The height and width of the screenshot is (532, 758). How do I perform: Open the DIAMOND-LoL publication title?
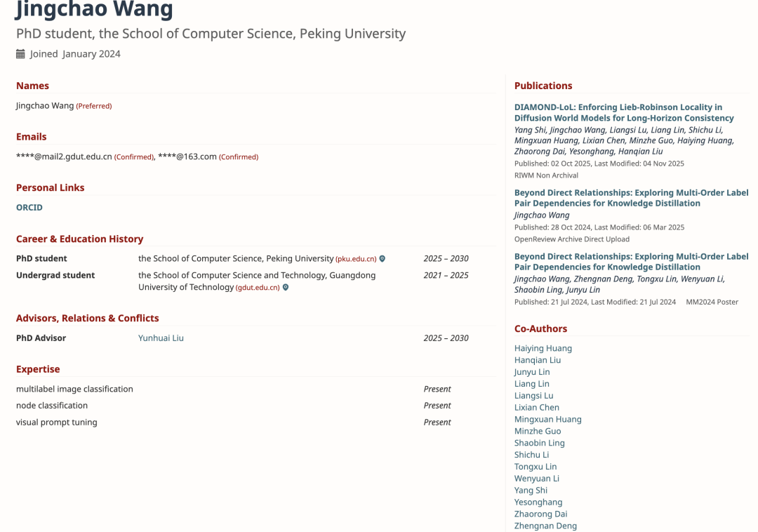(x=624, y=112)
